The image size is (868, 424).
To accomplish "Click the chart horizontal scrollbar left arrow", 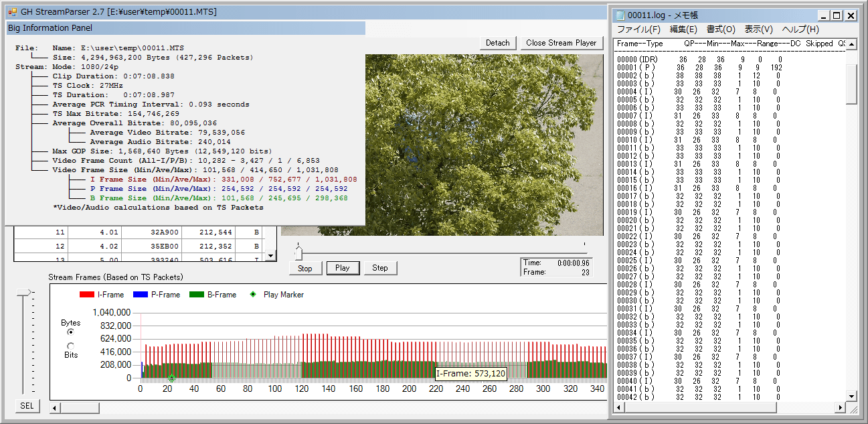I will pos(56,407).
